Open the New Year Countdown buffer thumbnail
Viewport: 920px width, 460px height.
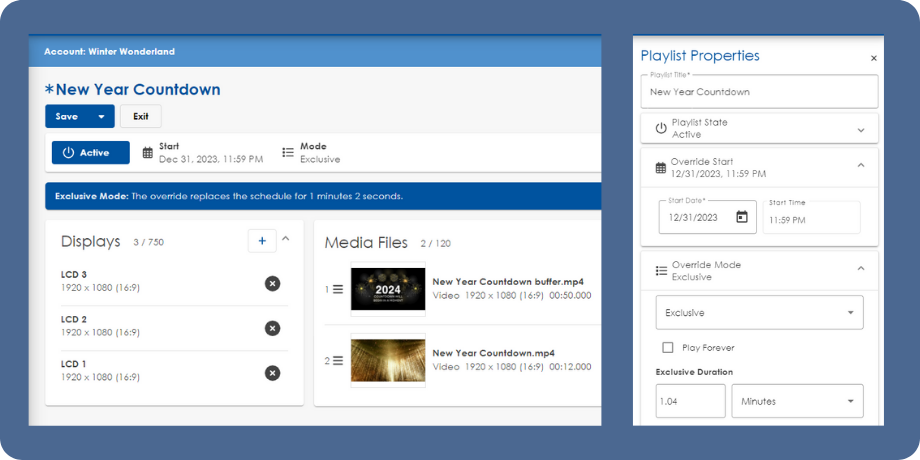coord(387,289)
